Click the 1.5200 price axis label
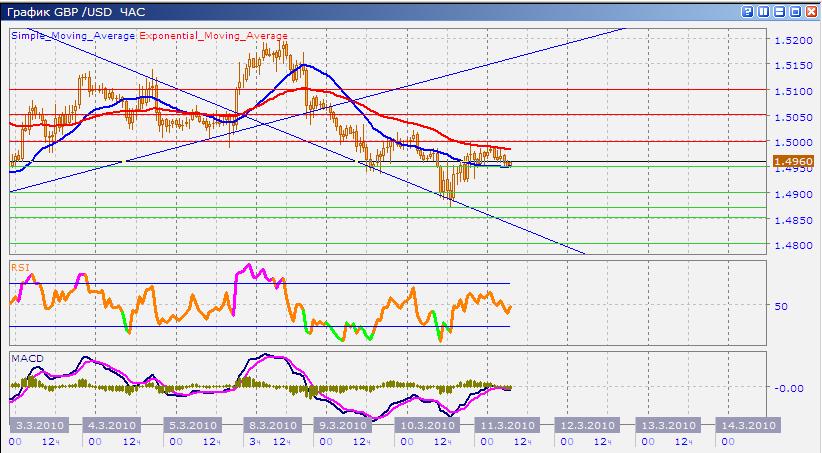 click(x=790, y=41)
